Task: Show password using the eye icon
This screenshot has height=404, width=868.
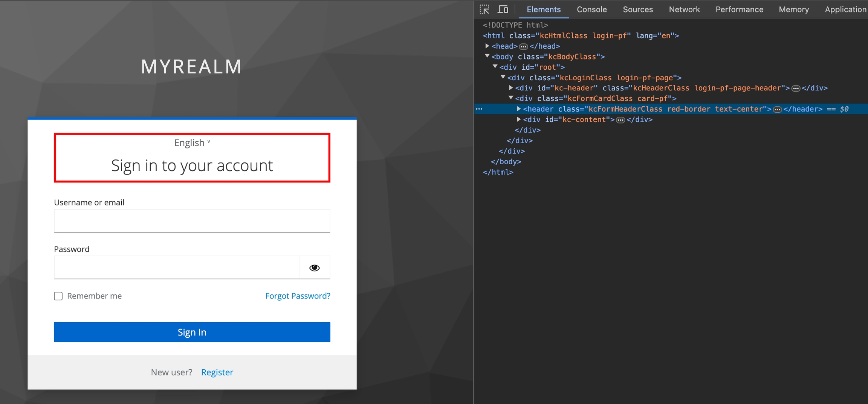Action: point(314,268)
